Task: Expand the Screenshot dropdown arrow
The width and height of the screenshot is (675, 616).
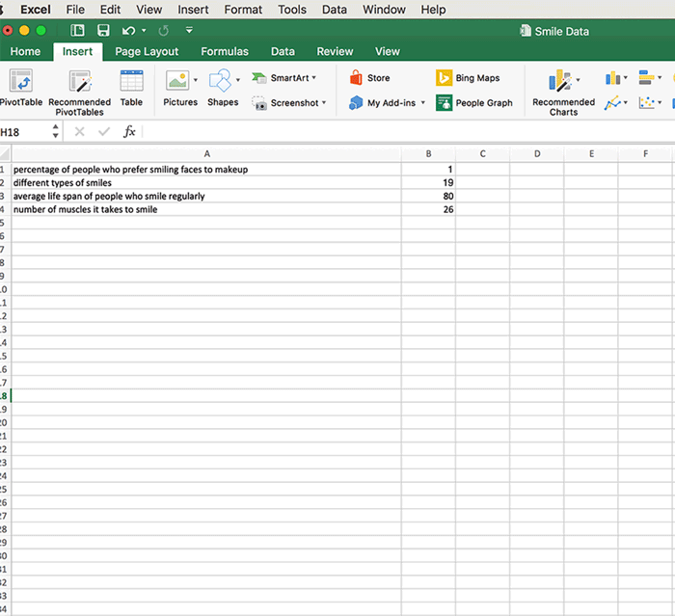Action: (x=324, y=103)
